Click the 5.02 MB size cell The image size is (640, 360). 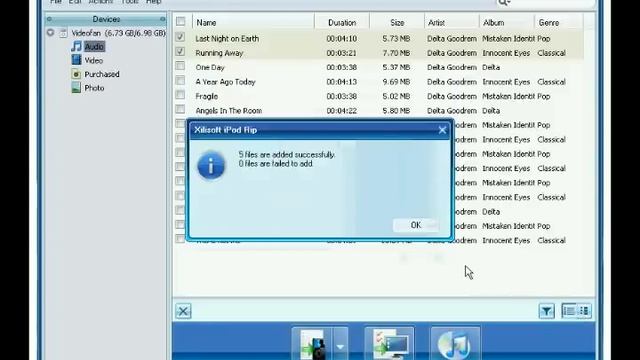396,96
